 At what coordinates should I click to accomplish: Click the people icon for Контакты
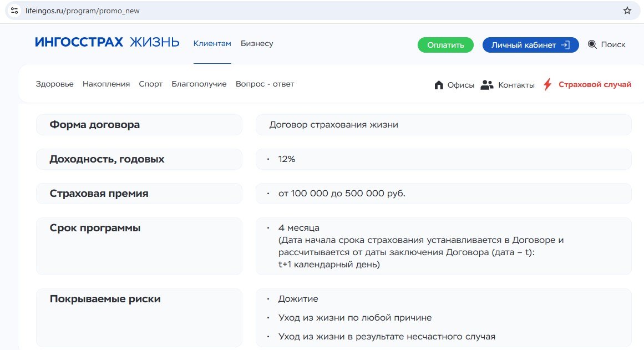(x=486, y=85)
